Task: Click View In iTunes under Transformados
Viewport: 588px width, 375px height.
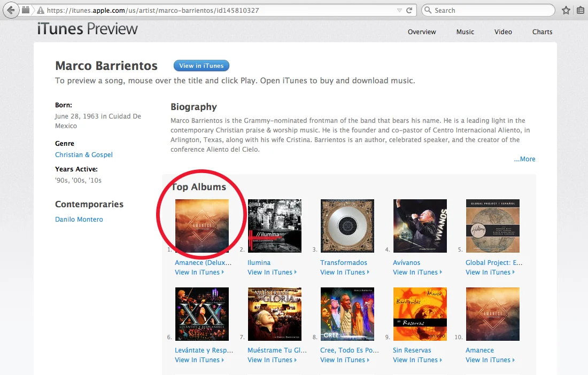Action: point(345,272)
